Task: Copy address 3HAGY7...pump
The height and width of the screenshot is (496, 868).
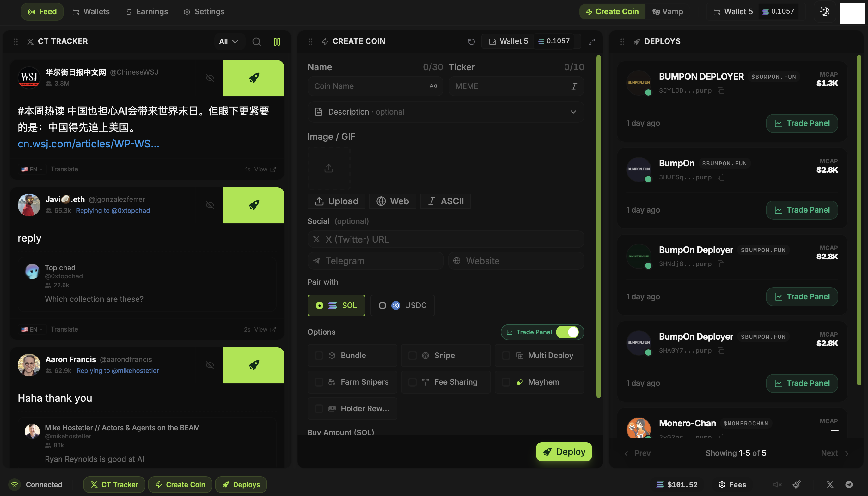Action: tap(721, 350)
